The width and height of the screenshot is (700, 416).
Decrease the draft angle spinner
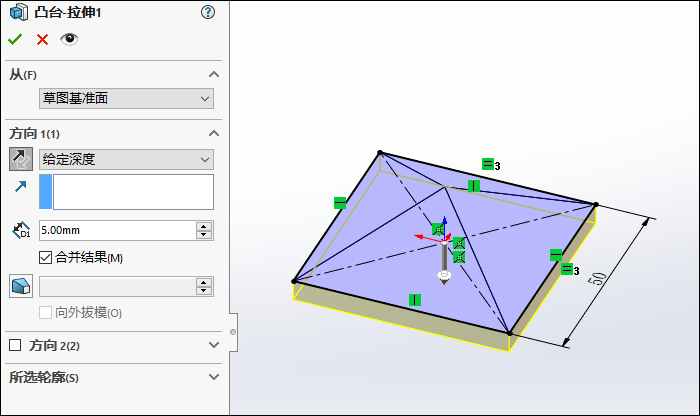[204, 291]
